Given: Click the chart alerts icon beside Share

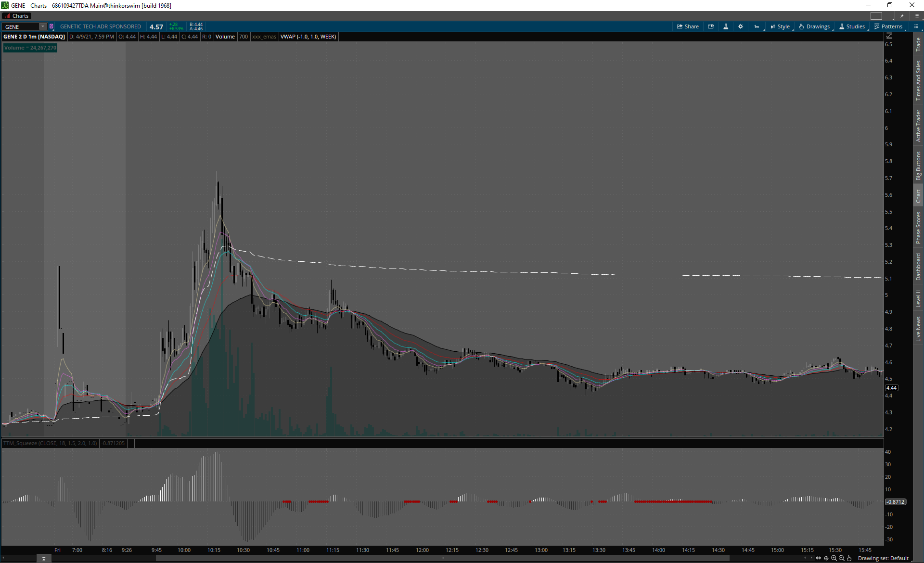Looking at the screenshot, I should tap(711, 26).
